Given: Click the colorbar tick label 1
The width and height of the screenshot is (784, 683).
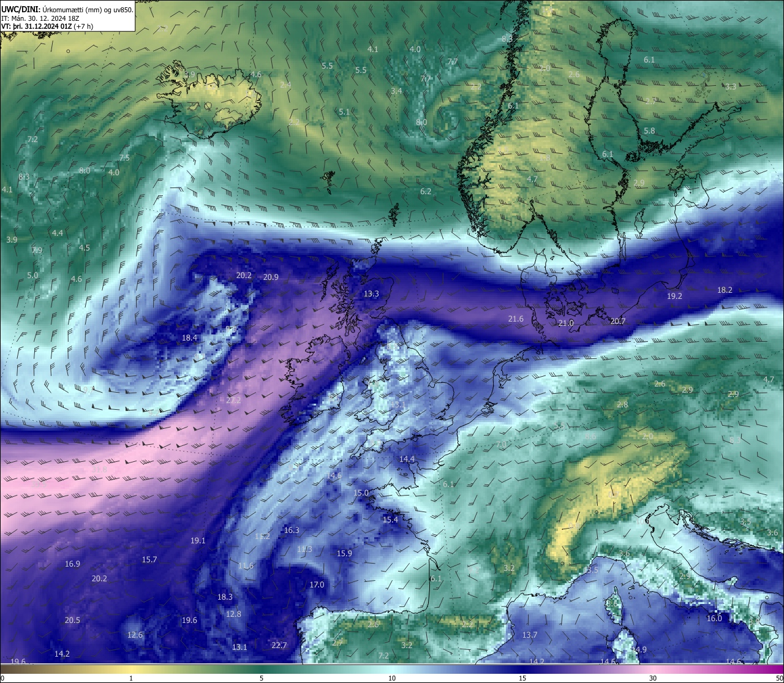Looking at the screenshot, I should [131, 678].
